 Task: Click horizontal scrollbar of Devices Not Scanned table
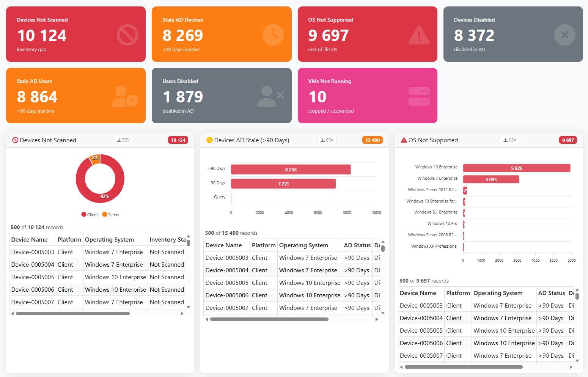[x=73, y=314]
